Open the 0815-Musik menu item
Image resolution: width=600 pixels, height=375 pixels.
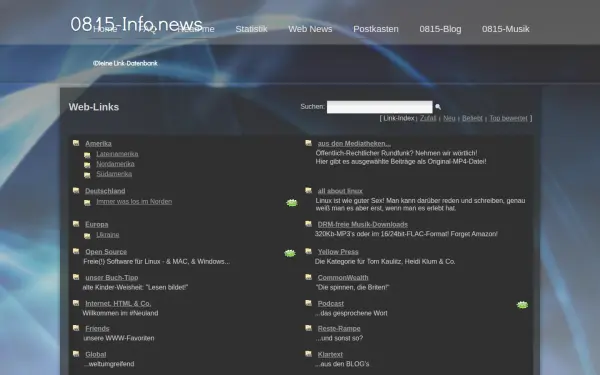[x=506, y=29]
